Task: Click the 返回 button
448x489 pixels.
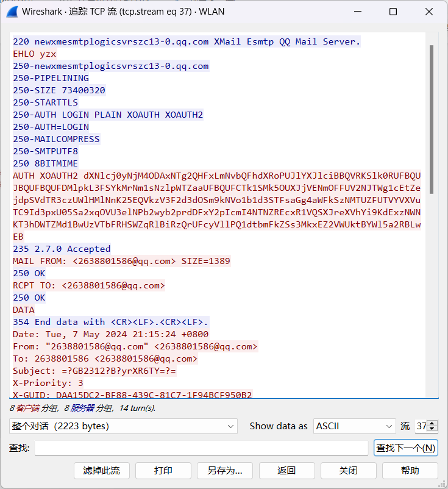Action: tap(286, 471)
